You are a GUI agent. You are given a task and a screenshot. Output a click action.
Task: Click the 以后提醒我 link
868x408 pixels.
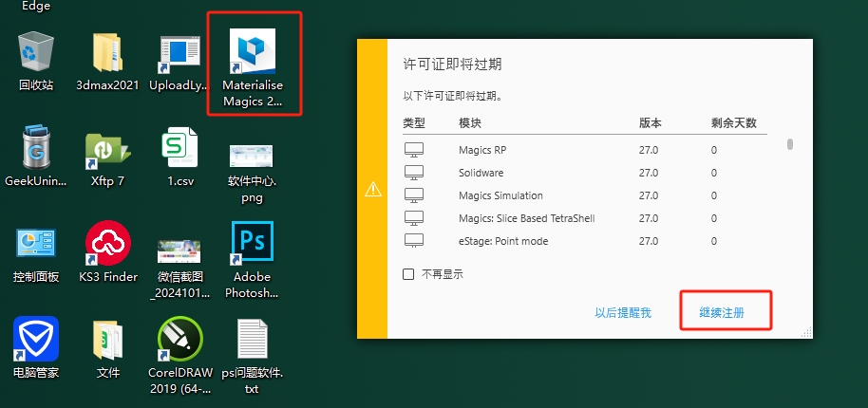[x=623, y=312]
